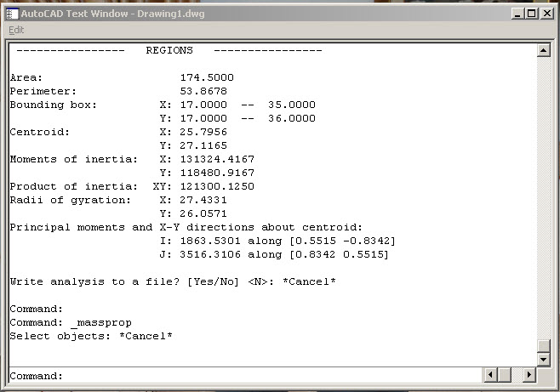
Task: Click the AutoCAD Text Window title bar icon
Action: click(x=12, y=14)
